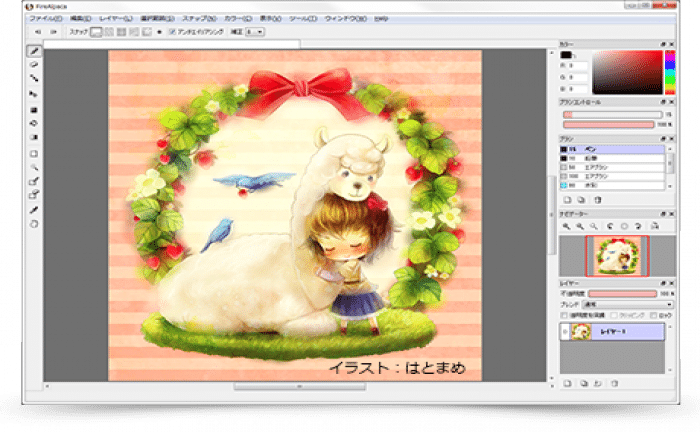700x432 pixels.
Task: Open the 選択範囲 menu
Action: pos(158,19)
